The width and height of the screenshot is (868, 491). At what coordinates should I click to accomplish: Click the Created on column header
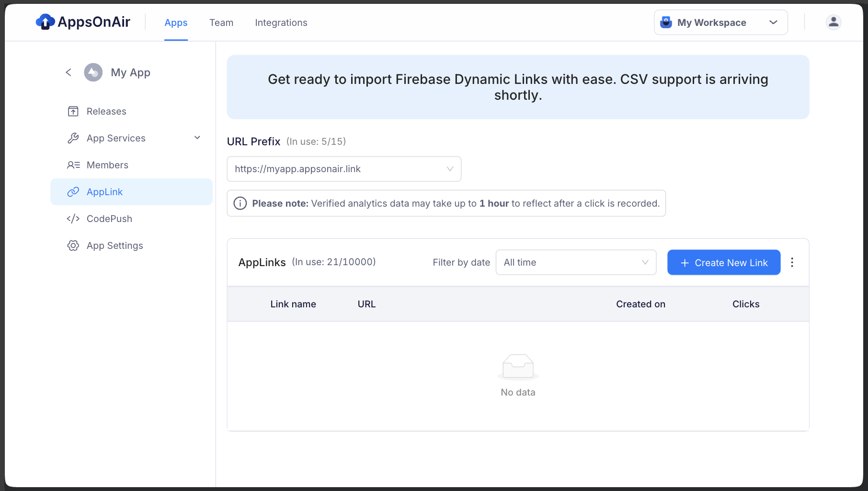click(x=640, y=304)
